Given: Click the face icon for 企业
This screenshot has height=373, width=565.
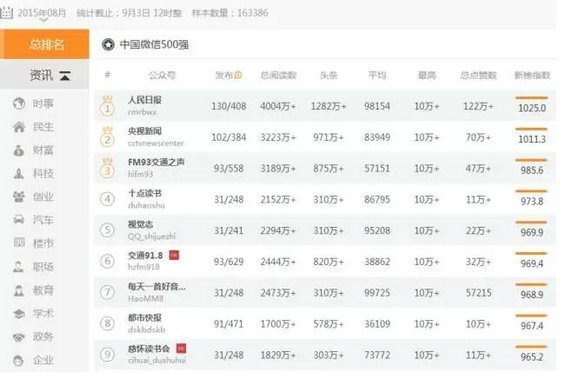Looking at the screenshot, I should tap(19, 360).
